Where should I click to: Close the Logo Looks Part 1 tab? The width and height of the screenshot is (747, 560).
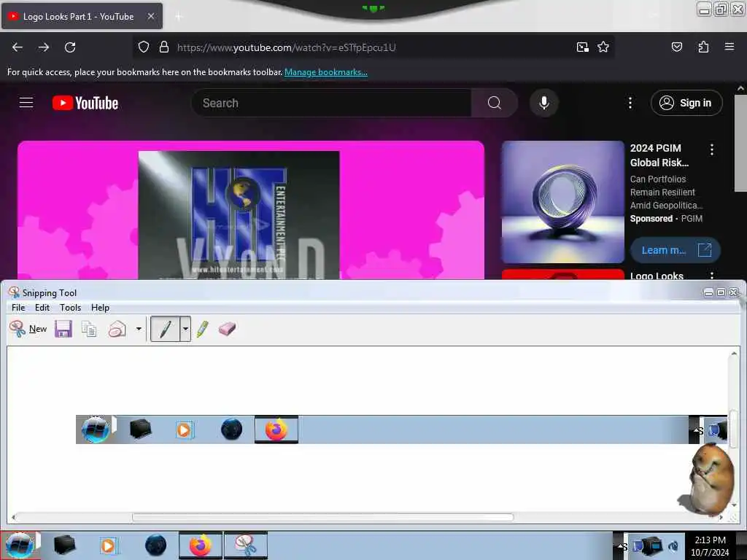(x=150, y=17)
